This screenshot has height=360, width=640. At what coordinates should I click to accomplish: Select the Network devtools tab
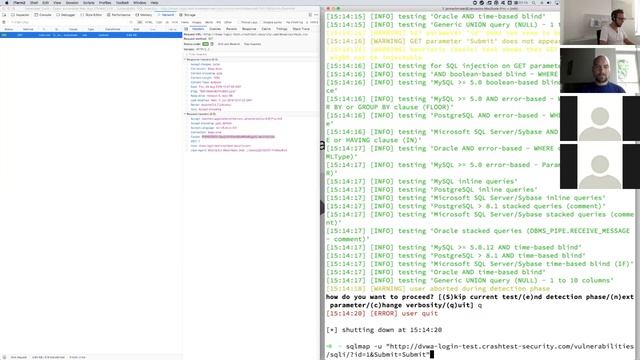pyautogui.click(x=166, y=15)
